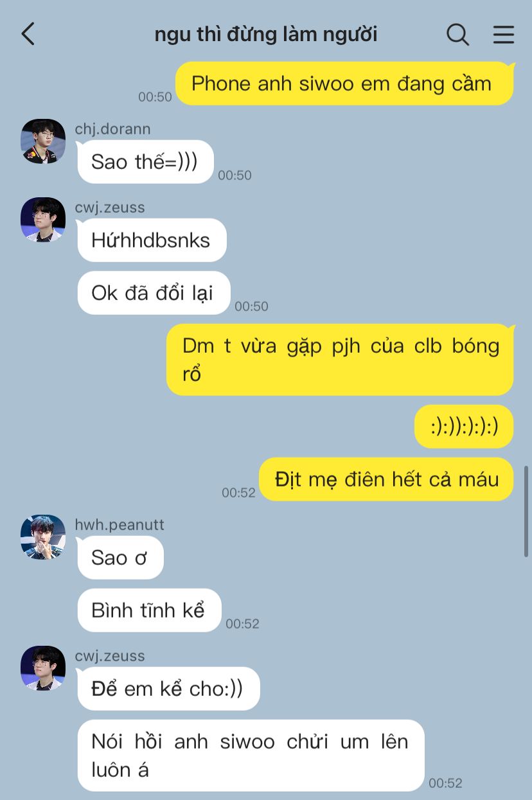Tap the "Hứhhdbsnks" message bubble
The height and width of the screenshot is (800, 532).
(152, 240)
